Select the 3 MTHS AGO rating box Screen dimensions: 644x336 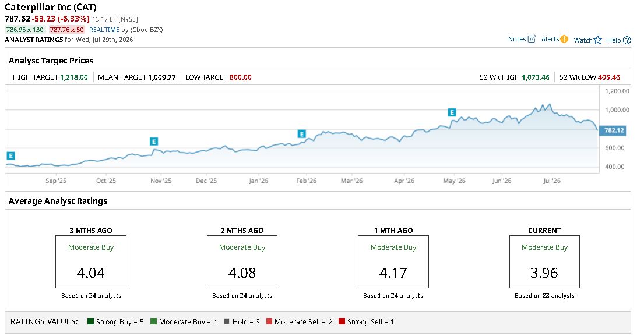tap(91, 261)
